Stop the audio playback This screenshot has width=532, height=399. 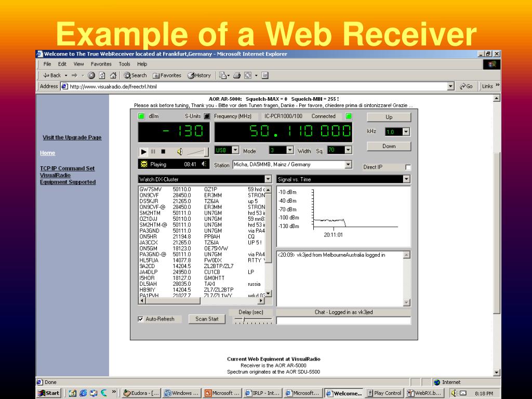pos(163,152)
